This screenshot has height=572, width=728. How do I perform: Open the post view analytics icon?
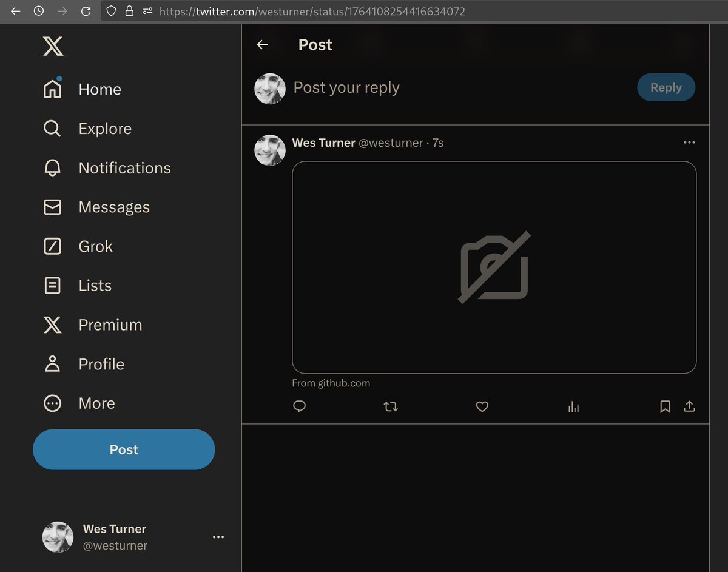coord(573,406)
